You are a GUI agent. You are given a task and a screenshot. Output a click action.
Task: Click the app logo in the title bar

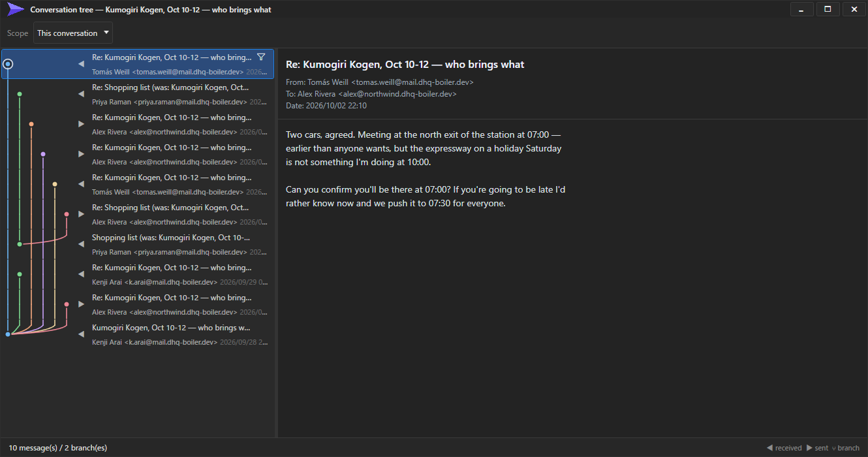click(16, 9)
